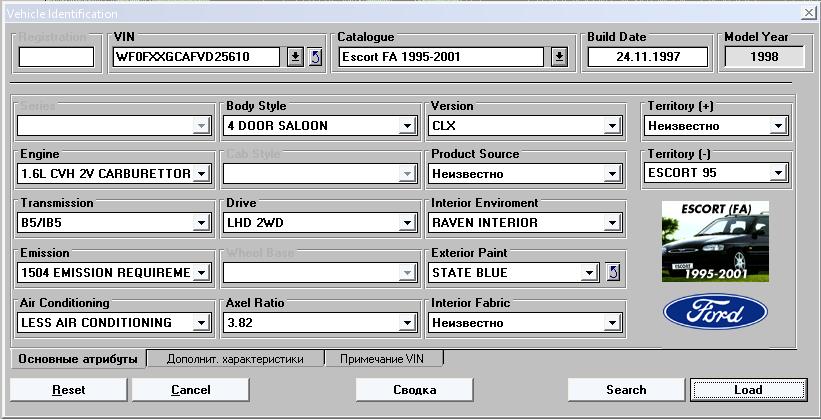Click the Сводка button

(414, 389)
